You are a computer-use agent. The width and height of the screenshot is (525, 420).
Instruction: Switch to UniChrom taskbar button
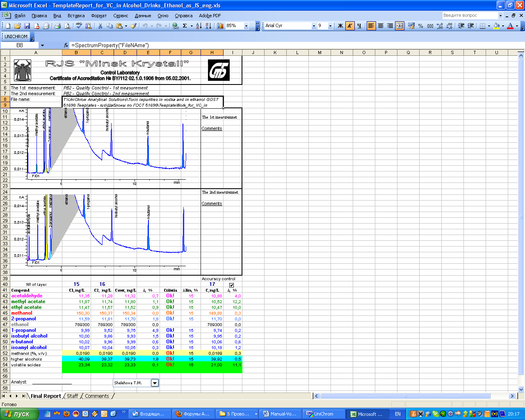click(x=324, y=414)
